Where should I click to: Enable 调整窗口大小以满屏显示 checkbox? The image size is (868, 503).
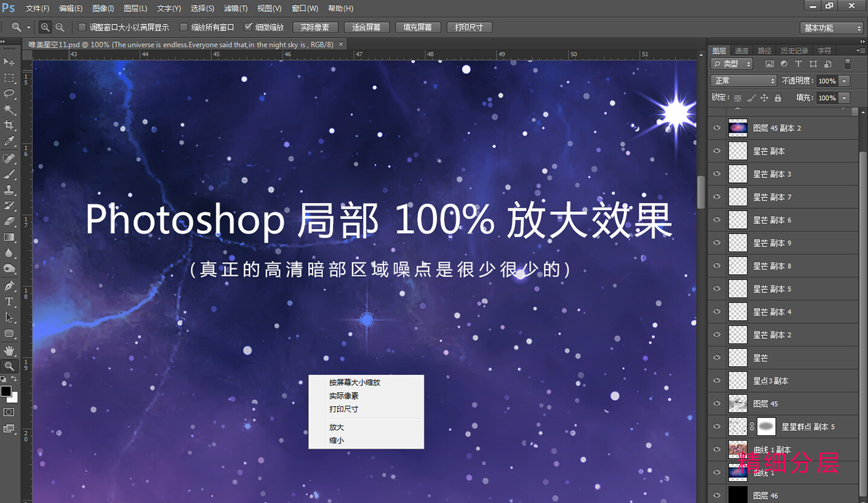pyautogui.click(x=82, y=28)
